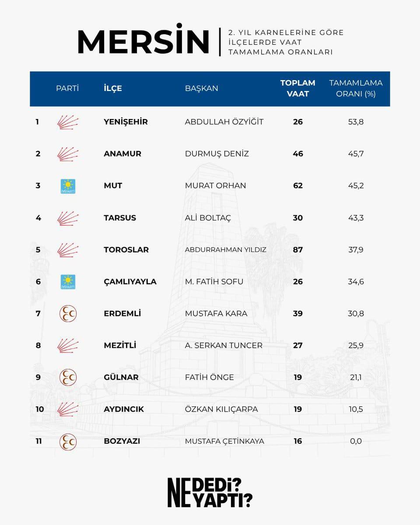The image size is (420, 525).
Task: Click the MHP logo in the Erdemli row
Action: (68, 313)
